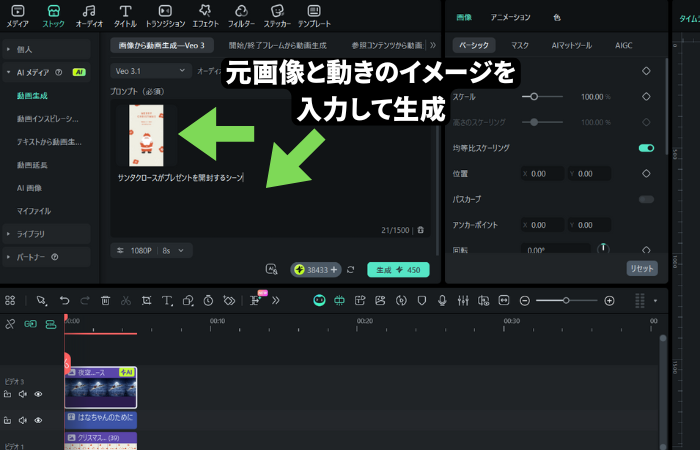
Task: Open テキストから動画生成 in sidebar
Action: [x=49, y=142]
